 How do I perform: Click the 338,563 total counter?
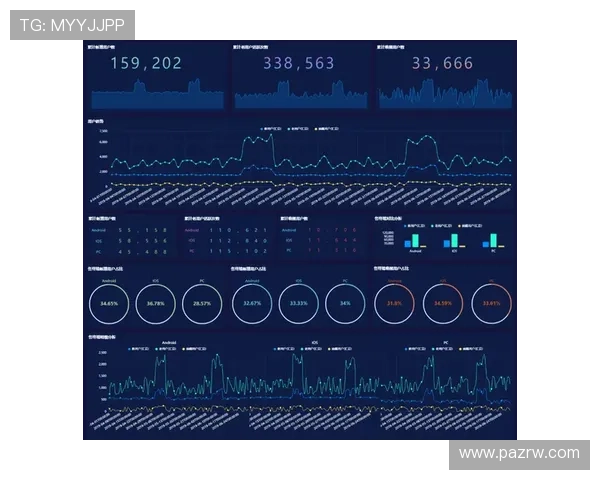click(299, 64)
